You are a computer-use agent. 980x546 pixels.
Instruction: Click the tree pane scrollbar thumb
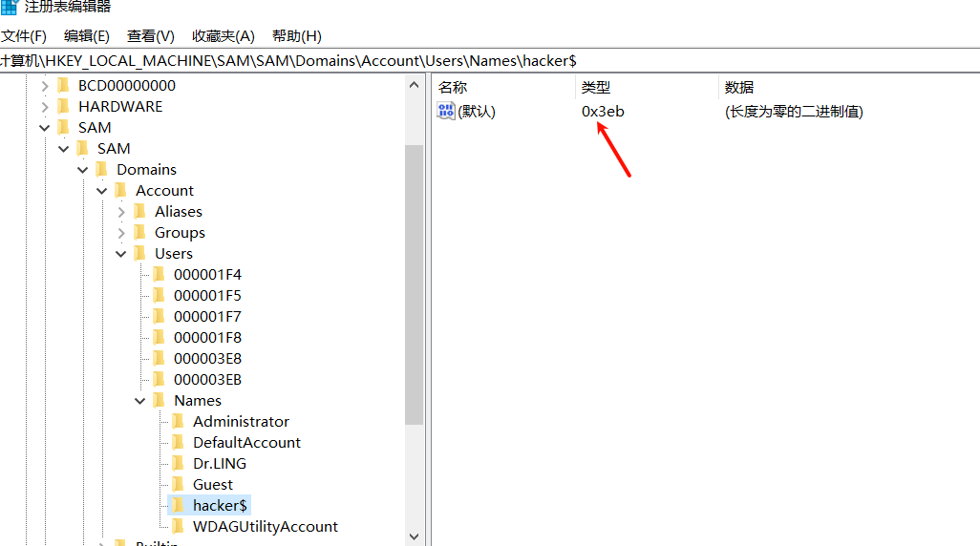click(x=414, y=284)
